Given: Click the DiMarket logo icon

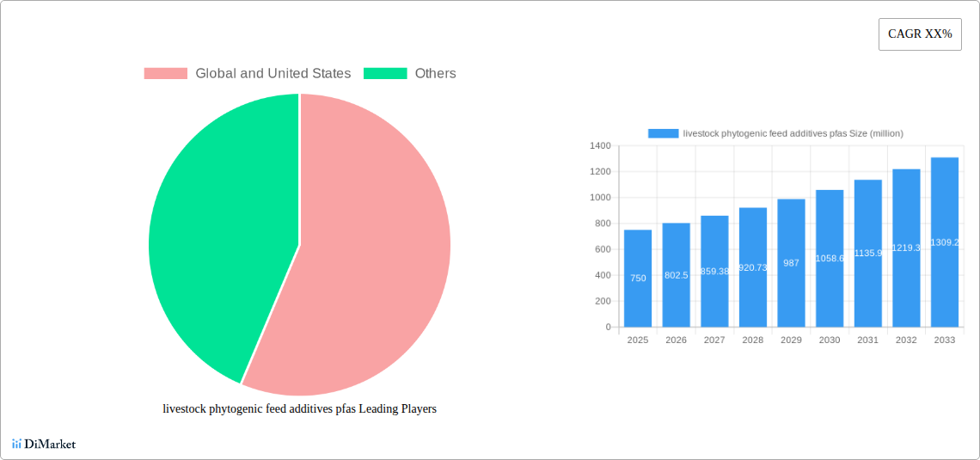Looking at the screenshot, I should (16, 445).
